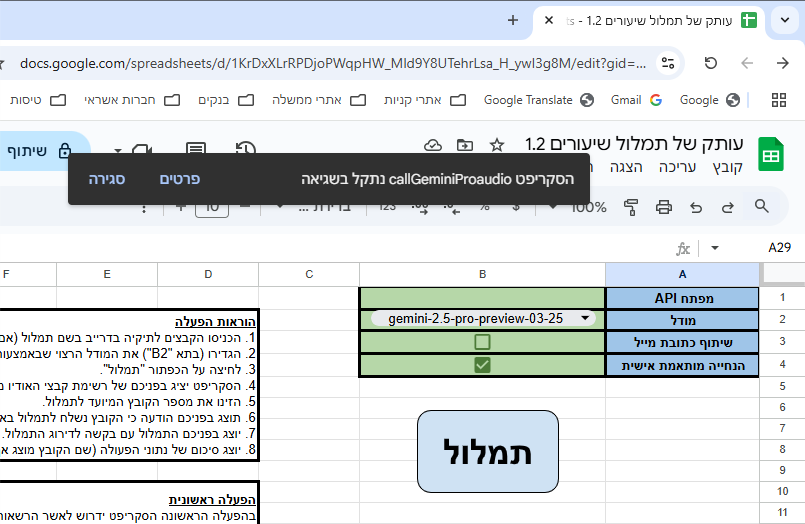
Task: Decrease decimal places
Action: click(x=452, y=208)
